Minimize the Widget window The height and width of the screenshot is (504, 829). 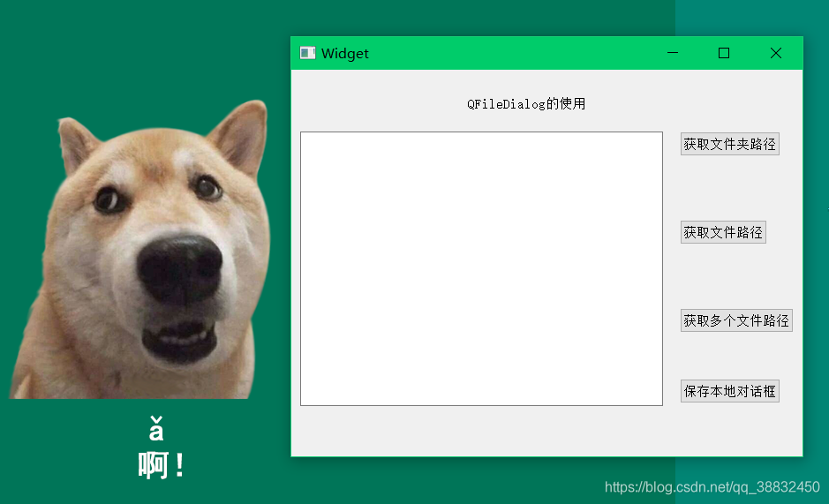(673, 53)
